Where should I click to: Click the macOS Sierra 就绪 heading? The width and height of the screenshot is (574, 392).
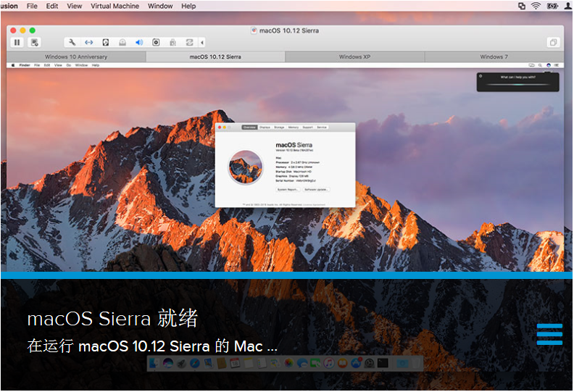tap(112, 318)
